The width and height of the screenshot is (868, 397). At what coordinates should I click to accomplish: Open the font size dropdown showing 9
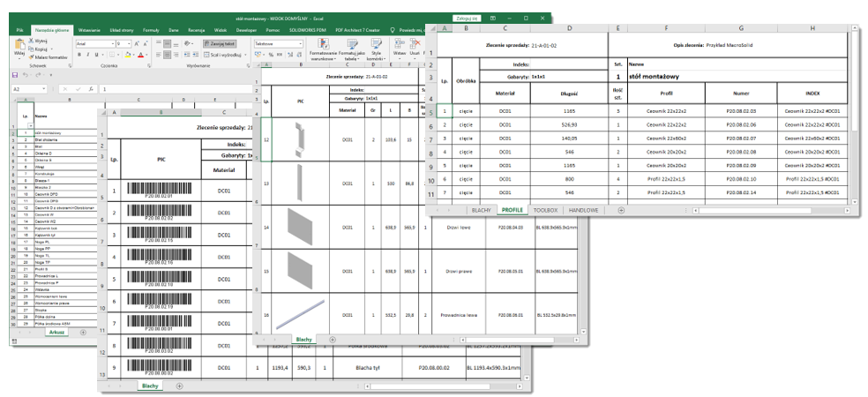click(129, 44)
